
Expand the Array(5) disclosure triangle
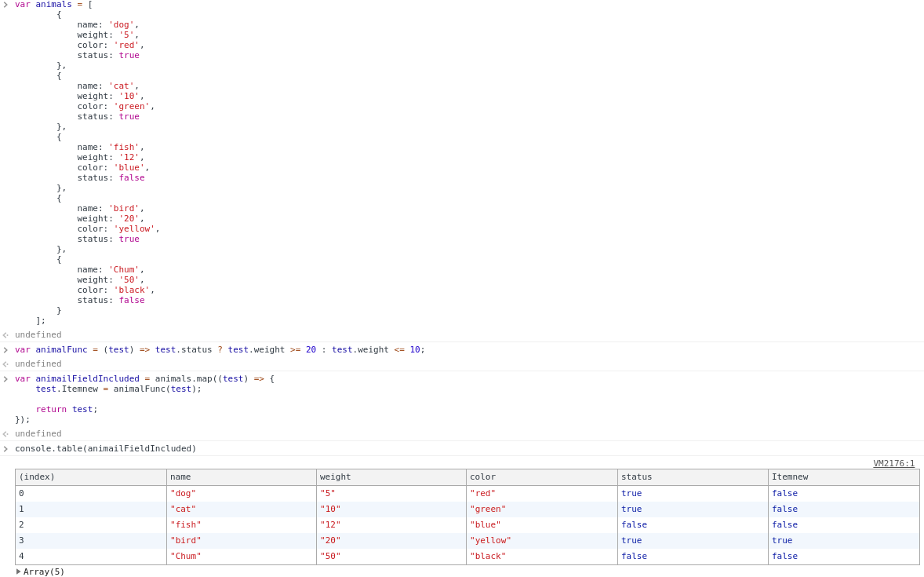tap(19, 572)
